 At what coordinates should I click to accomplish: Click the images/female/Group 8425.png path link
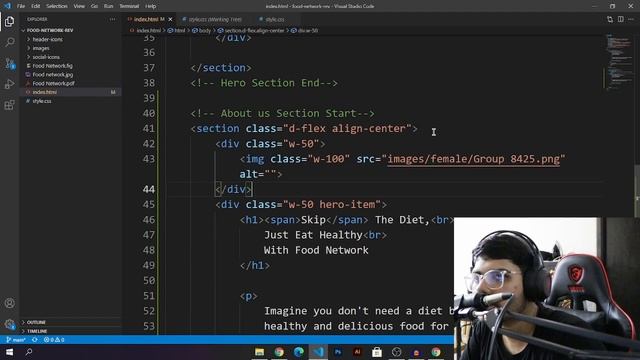pos(473,159)
